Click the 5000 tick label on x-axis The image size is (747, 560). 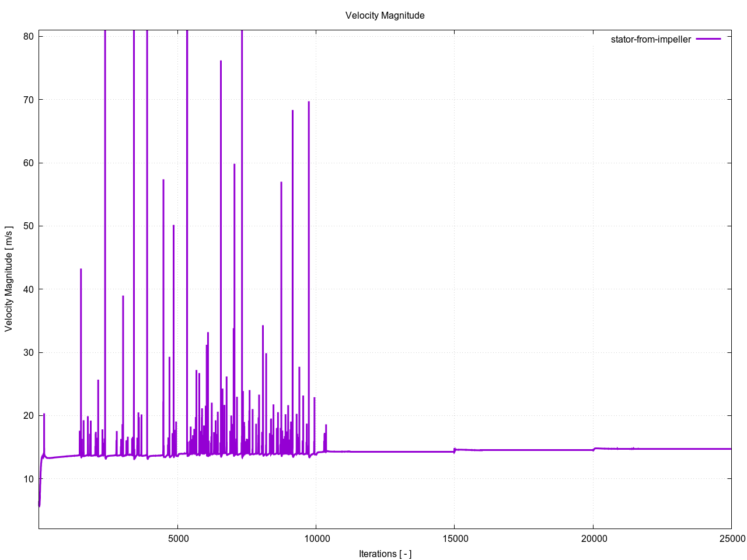[177, 538]
